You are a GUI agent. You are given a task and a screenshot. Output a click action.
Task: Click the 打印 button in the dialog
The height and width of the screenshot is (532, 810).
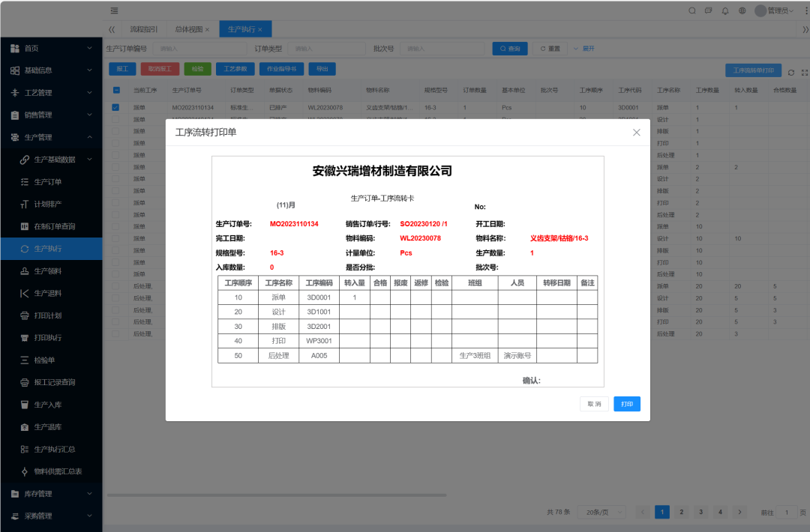(626, 404)
